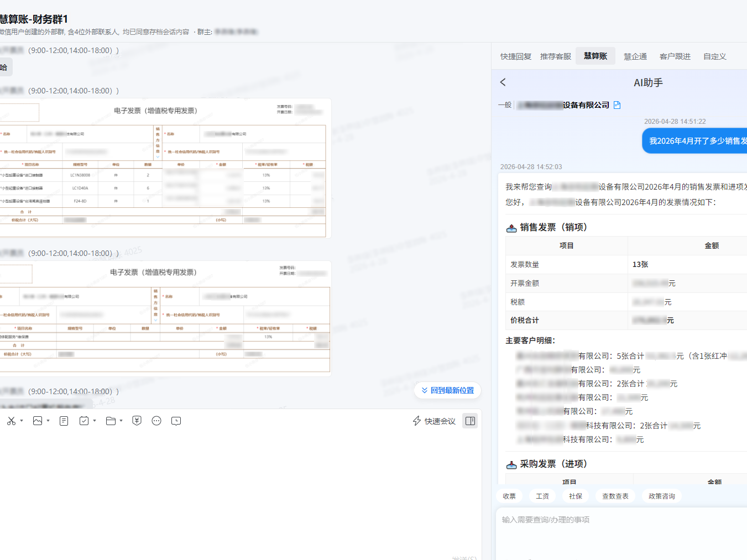Click the folder file icon
The height and width of the screenshot is (560, 747).
pos(111,421)
